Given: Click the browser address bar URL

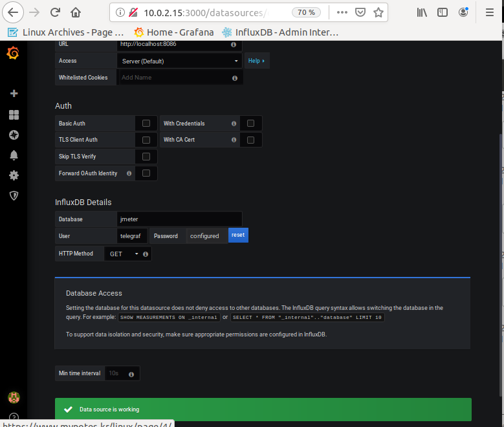Looking at the screenshot, I should point(204,12).
